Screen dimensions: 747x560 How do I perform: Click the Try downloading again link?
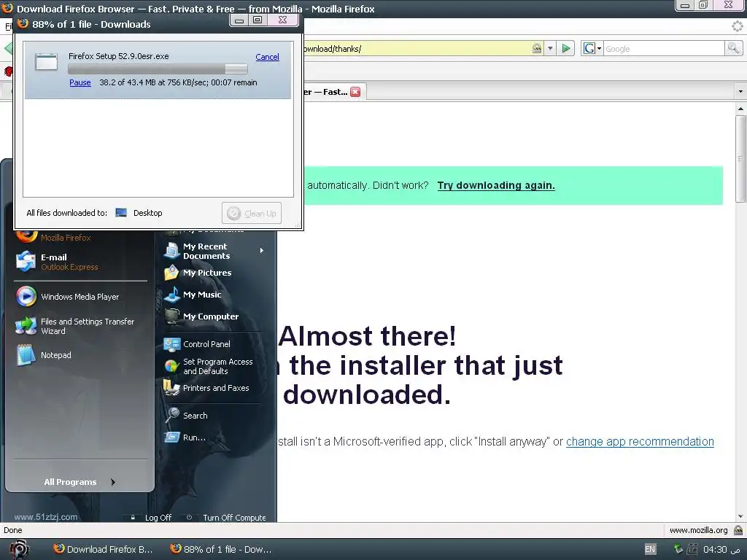tap(496, 185)
